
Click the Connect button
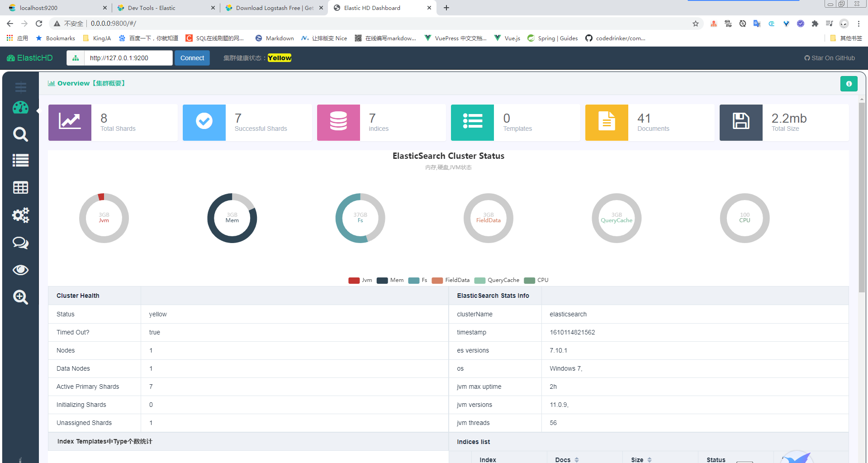[x=192, y=58]
